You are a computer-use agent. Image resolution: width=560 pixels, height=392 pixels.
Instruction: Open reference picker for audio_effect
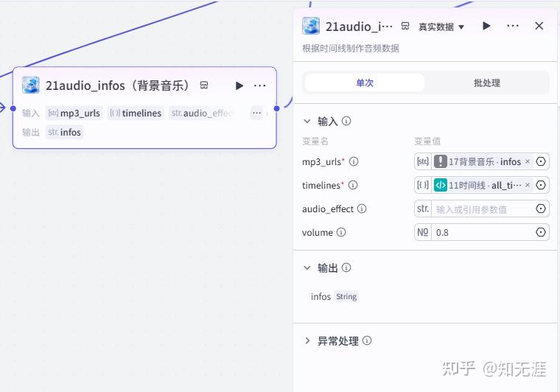541,209
